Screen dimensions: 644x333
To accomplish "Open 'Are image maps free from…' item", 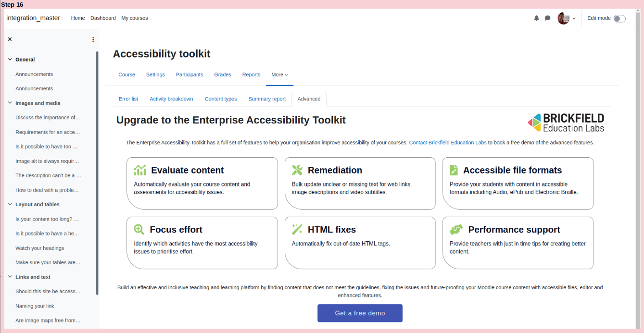I will point(48,321).
